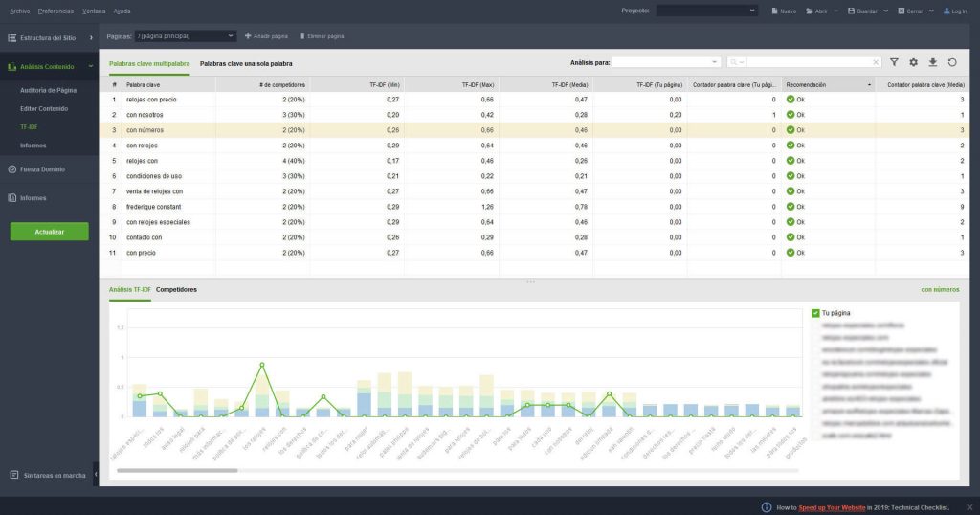Click the search input field

(x=809, y=62)
